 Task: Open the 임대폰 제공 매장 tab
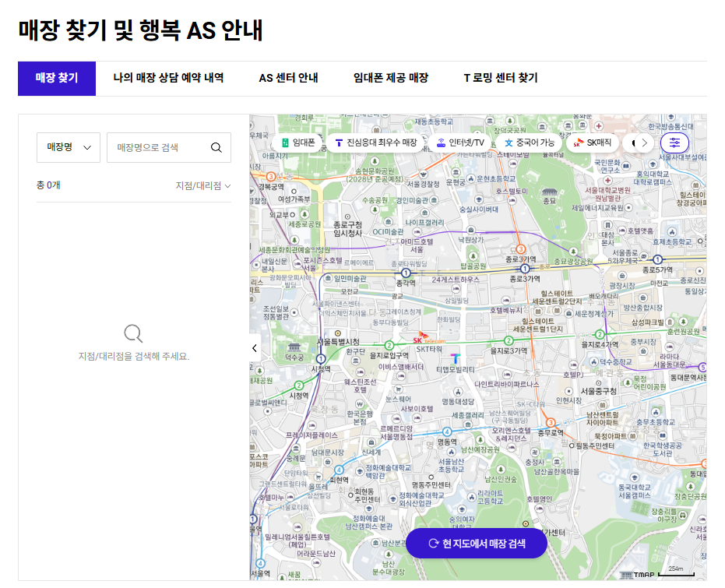coord(391,78)
